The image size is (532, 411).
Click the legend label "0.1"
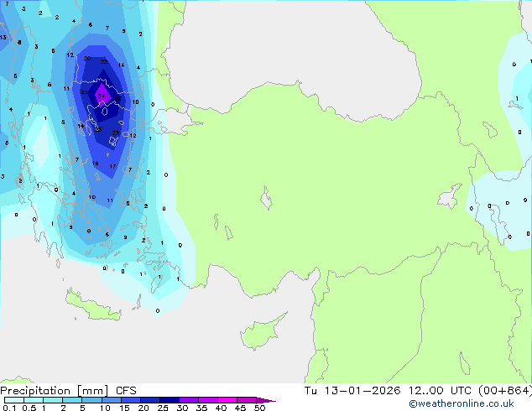point(9,408)
